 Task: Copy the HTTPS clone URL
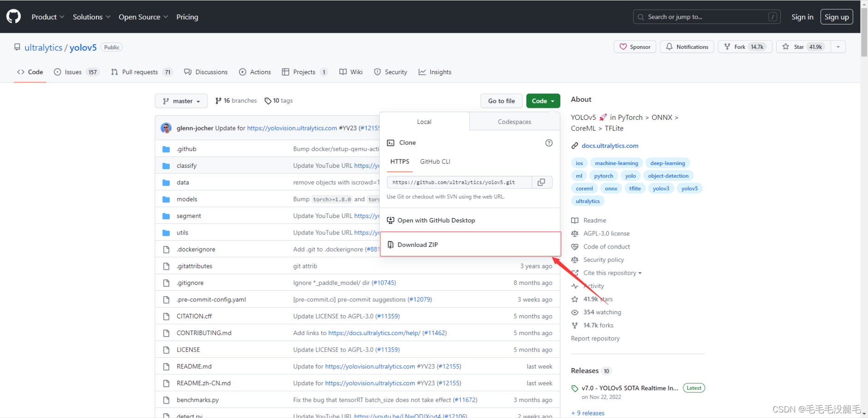click(x=541, y=183)
